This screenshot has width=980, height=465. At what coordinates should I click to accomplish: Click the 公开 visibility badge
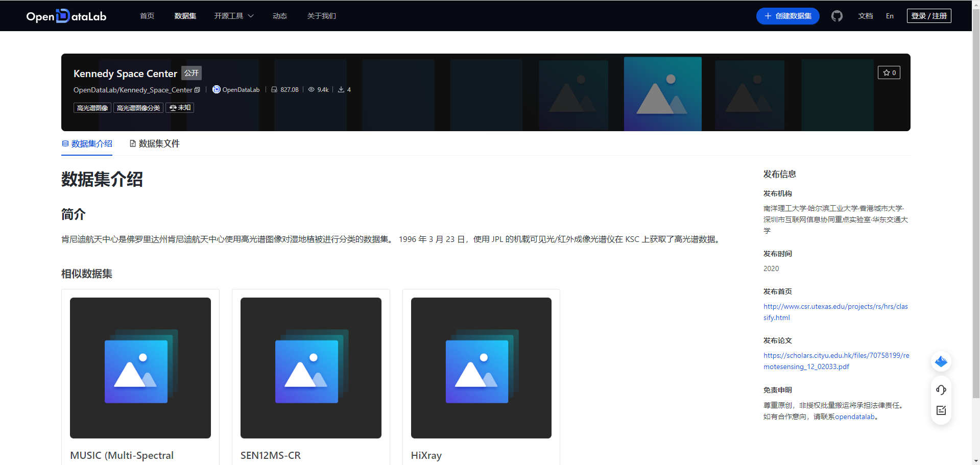pyautogui.click(x=191, y=73)
